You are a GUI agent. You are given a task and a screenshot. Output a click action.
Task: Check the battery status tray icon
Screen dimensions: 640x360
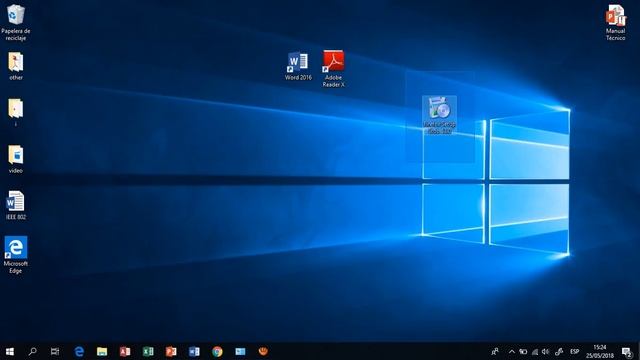pyautogui.click(x=523, y=351)
